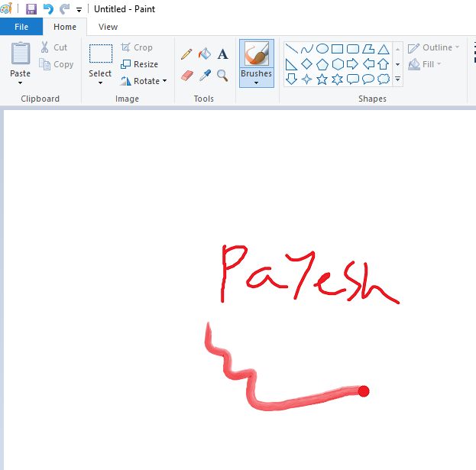
Task: Expand the Rotate dropdown menu
Action: 144,81
